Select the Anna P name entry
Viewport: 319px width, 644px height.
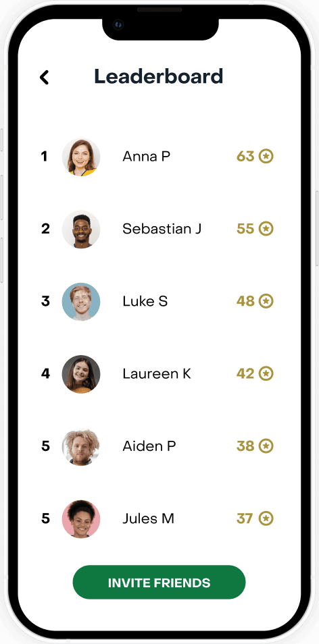pos(147,156)
